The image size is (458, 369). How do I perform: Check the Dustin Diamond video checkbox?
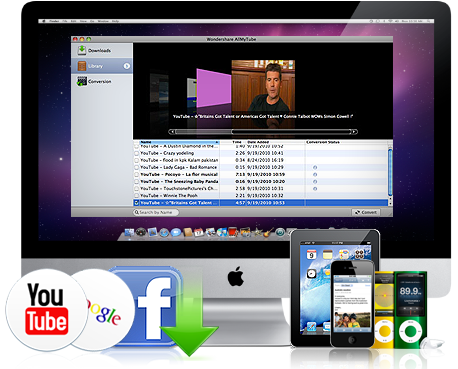click(x=136, y=146)
